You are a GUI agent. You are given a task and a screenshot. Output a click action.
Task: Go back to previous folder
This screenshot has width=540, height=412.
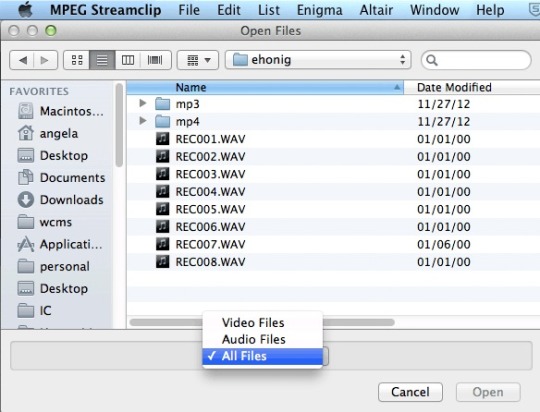pyautogui.click(x=22, y=60)
